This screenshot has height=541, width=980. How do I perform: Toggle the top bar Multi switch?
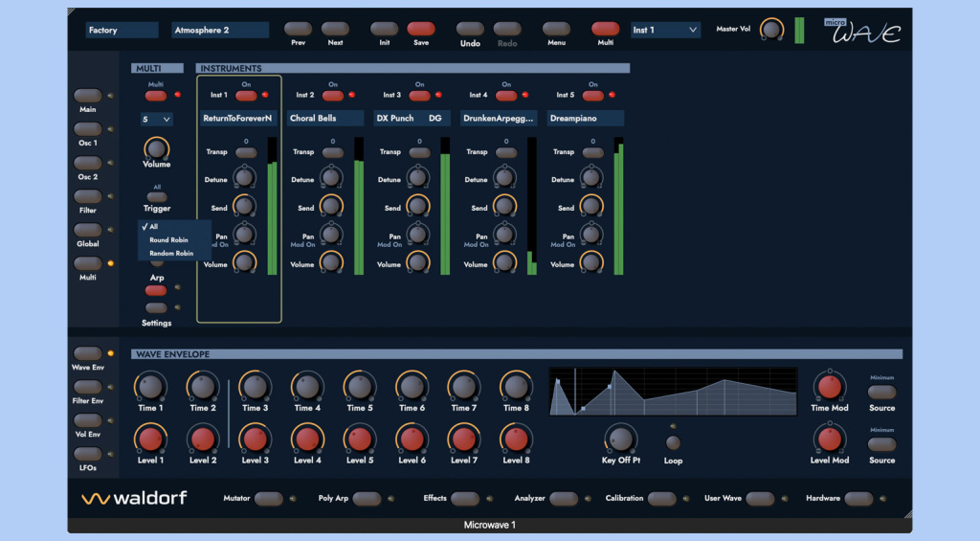605,29
